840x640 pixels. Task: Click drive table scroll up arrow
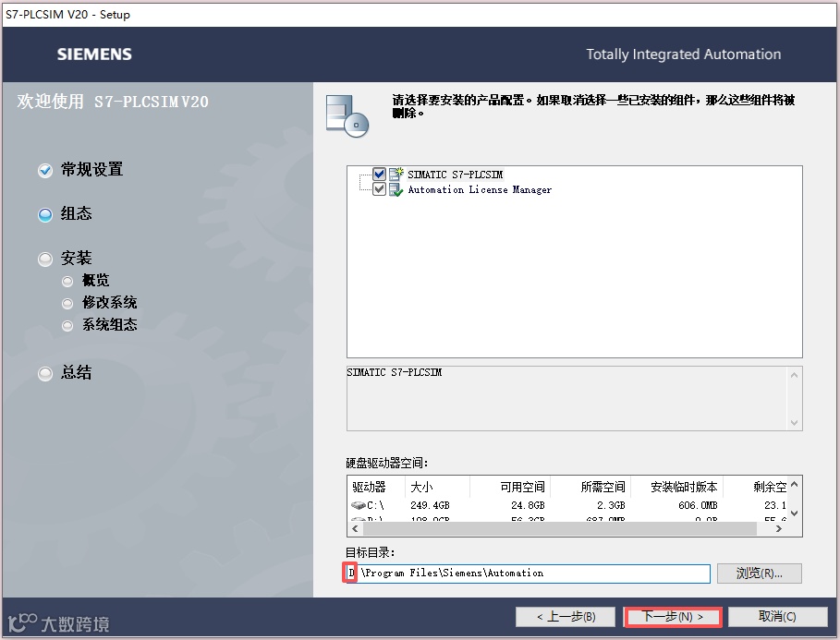coord(795,484)
